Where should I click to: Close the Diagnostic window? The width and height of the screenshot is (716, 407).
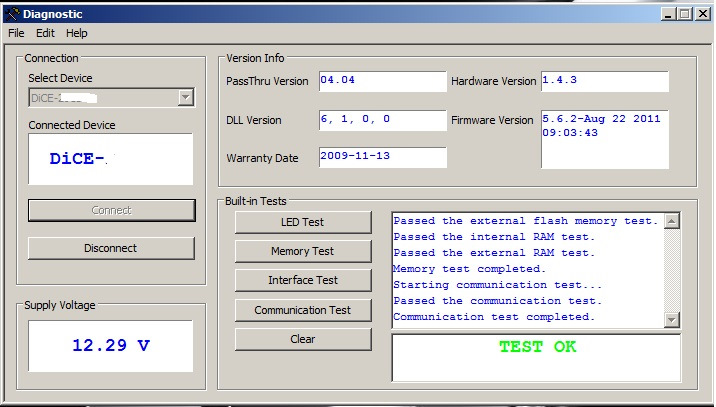click(703, 14)
